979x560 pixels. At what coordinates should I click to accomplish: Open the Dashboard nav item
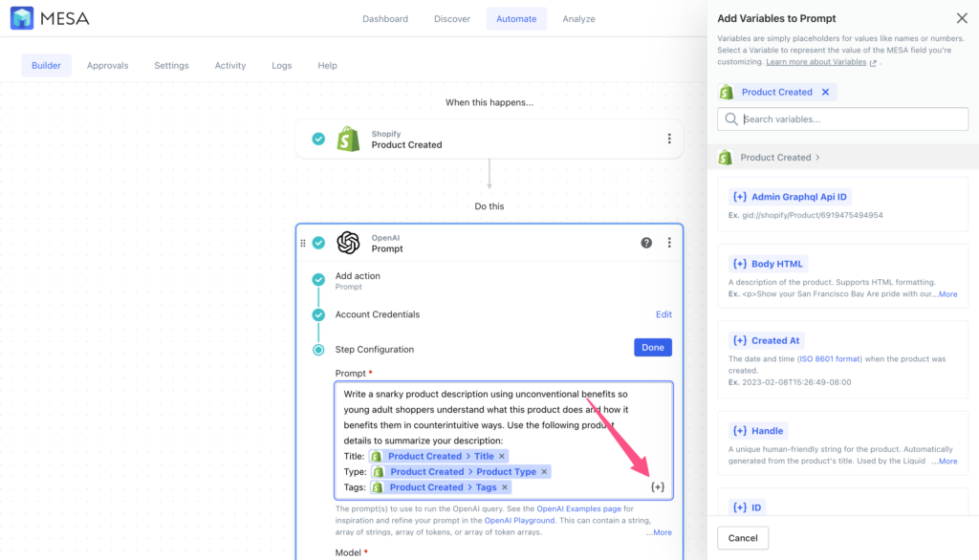pyautogui.click(x=385, y=19)
